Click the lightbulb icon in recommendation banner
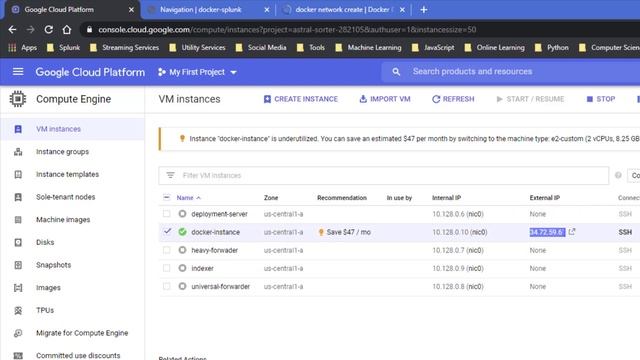640x360 pixels. point(182,139)
